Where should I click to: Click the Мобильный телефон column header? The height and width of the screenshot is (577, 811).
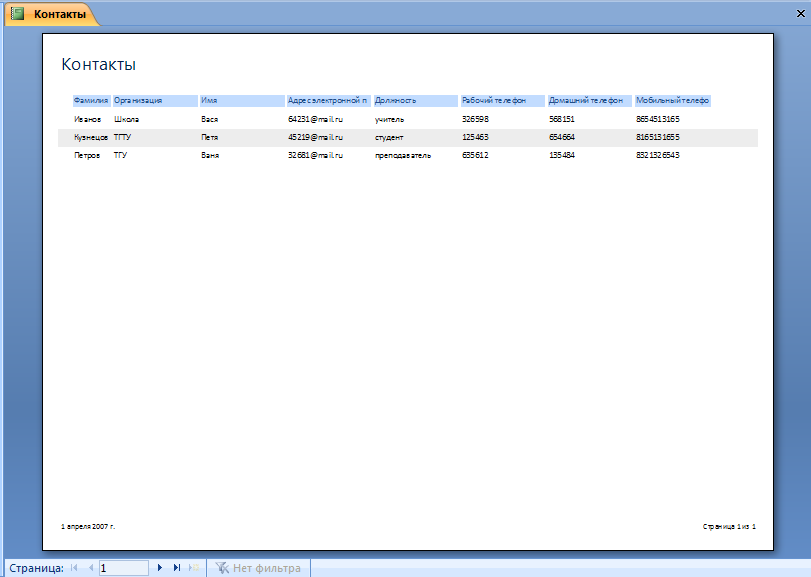click(x=672, y=101)
